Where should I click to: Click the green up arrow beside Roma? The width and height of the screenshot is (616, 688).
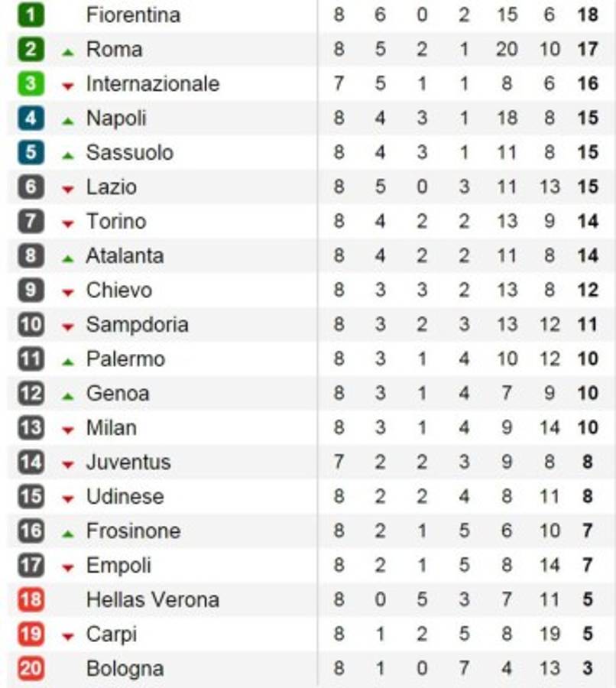68,51
